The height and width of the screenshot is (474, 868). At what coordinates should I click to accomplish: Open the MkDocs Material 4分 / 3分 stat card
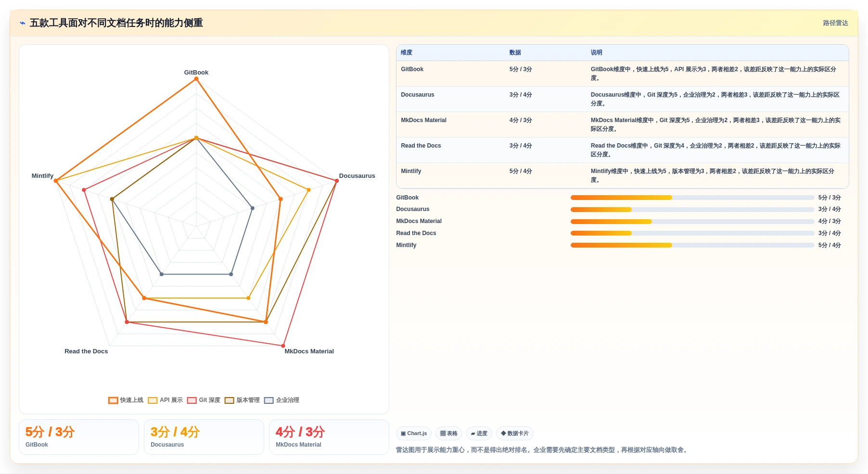[329, 437]
